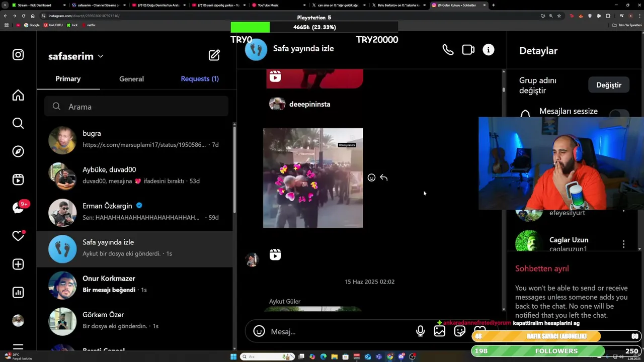The height and width of the screenshot is (362, 644).
Task: Reply to the video message arrow icon
Action: coord(384,177)
